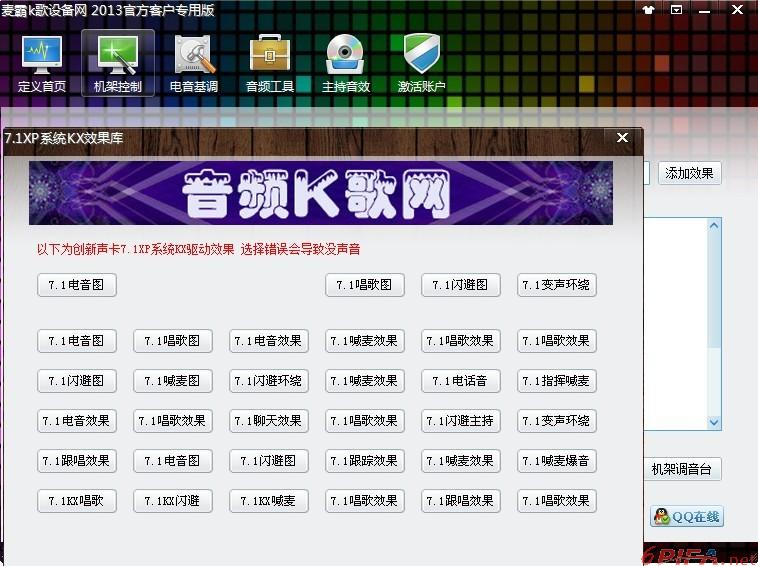The height and width of the screenshot is (566, 758).
Task: Open the 定义首页 home page icon
Action: point(42,63)
